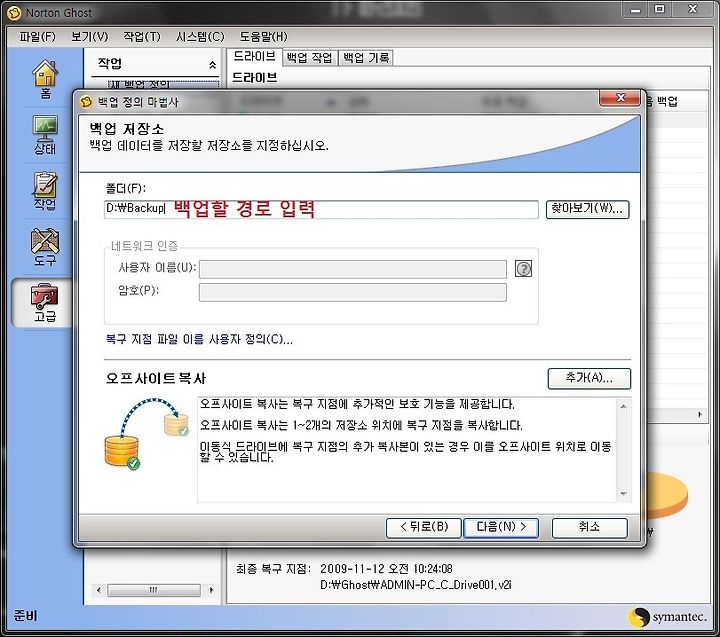Click the offsite description scrollbar up arrow
The height and width of the screenshot is (637, 720).
click(x=624, y=406)
